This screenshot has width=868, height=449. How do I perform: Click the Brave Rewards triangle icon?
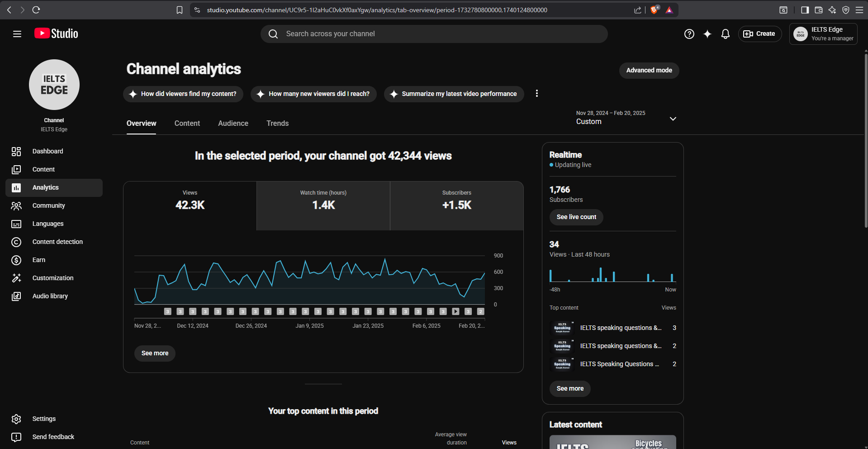(669, 10)
